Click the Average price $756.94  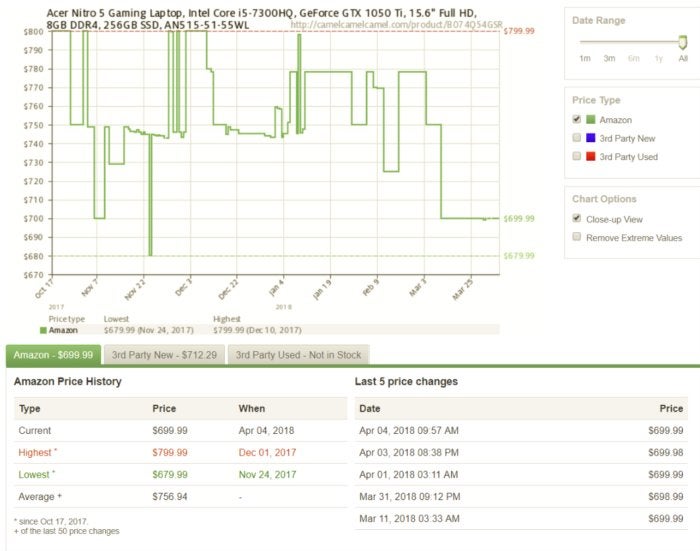tap(170, 497)
